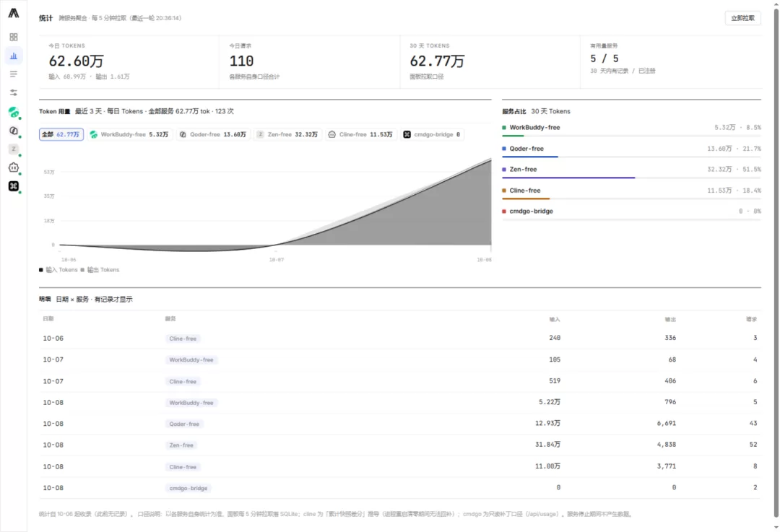Click cmdgo-bridge in the 服务占比 list
The height and width of the screenshot is (532, 780).
tap(532, 212)
